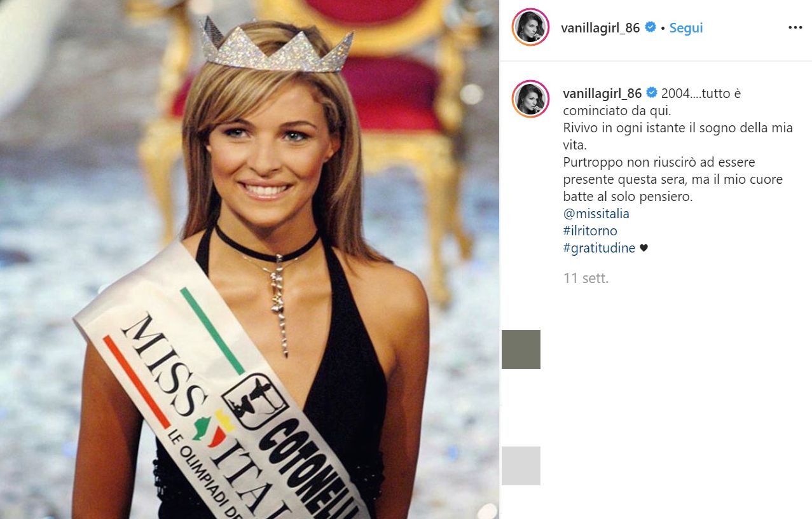The width and height of the screenshot is (812, 519).
Task: Click the verified badge in the post header
Action: pyautogui.click(x=650, y=28)
